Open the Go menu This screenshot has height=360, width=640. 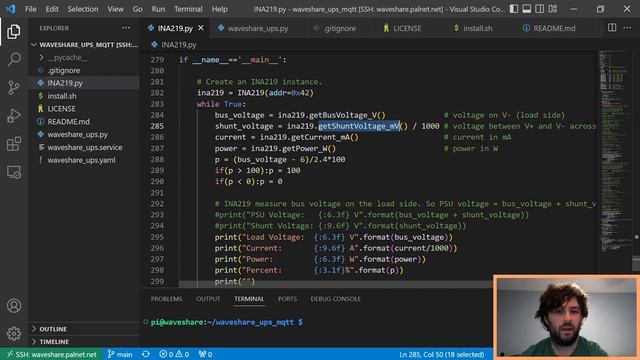(138, 9)
